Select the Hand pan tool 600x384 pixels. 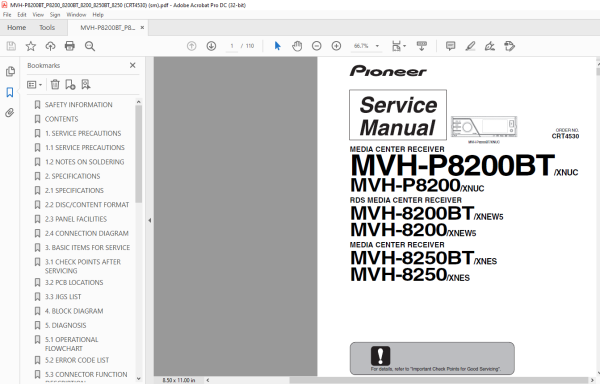[297, 46]
